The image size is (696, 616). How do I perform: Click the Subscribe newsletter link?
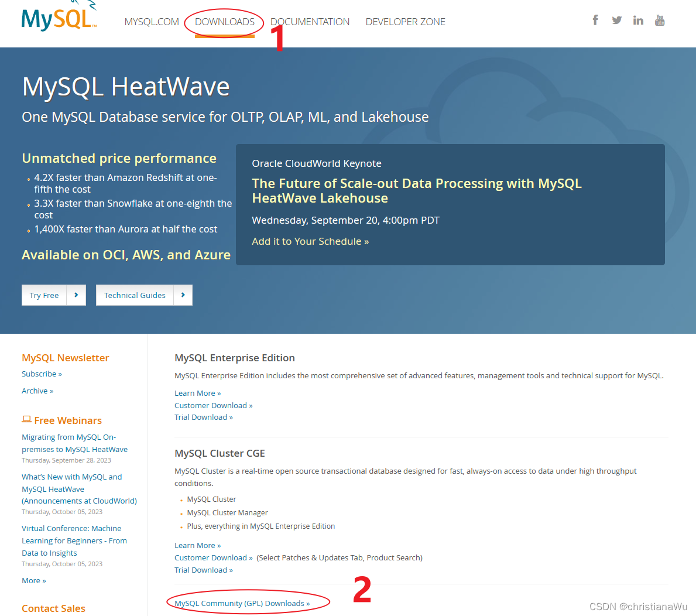pyautogui.click(x=42, y=374)
